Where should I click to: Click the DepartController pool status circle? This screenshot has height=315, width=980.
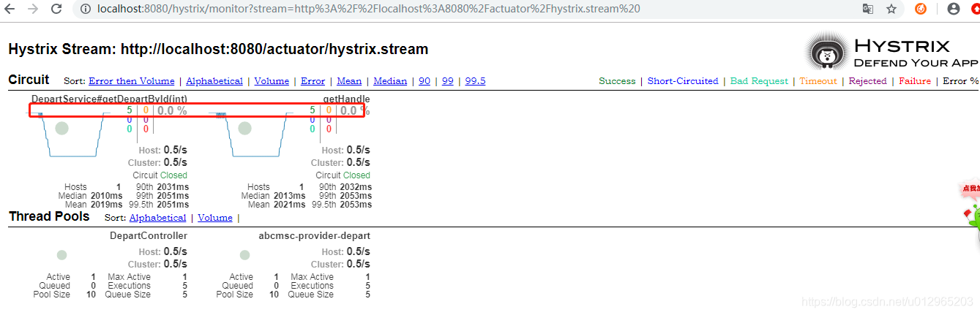point(61,255)
